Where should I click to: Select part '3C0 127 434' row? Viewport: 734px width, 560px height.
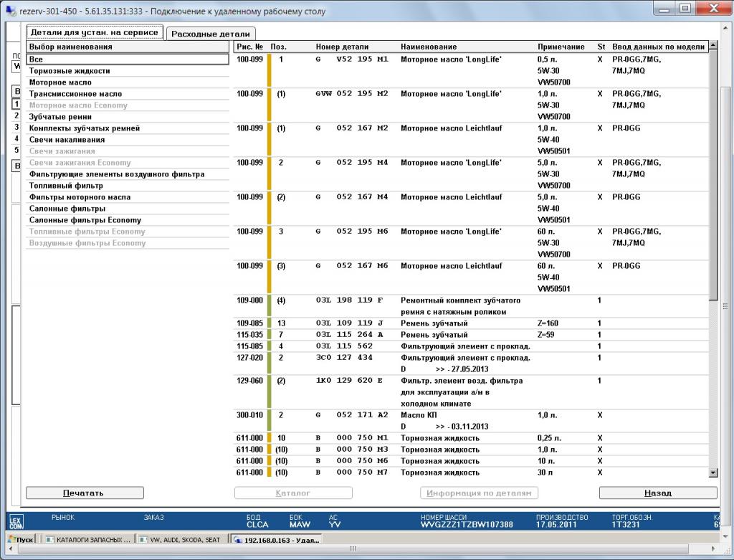[x=471, y=364]
